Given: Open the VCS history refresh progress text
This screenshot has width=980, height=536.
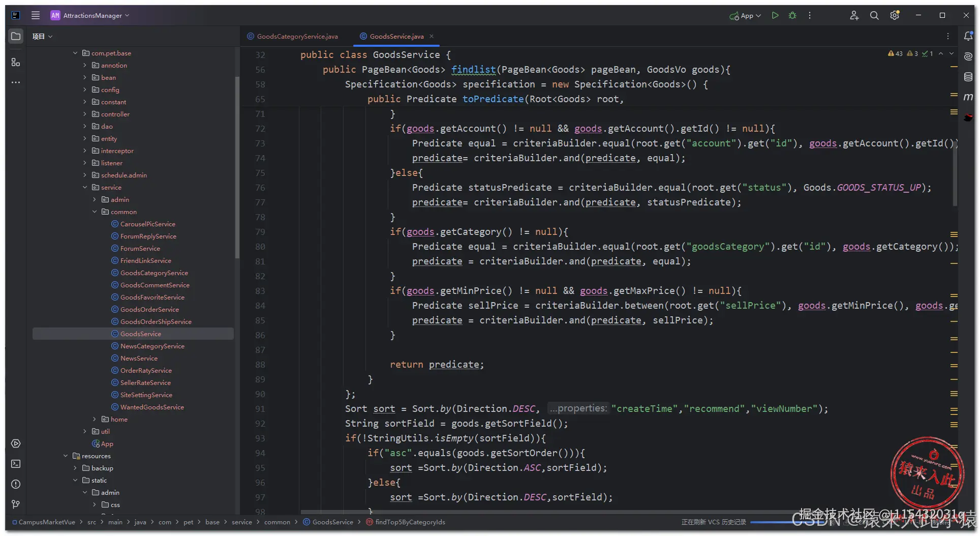Looking at the screenshot, I should point(714,522).
